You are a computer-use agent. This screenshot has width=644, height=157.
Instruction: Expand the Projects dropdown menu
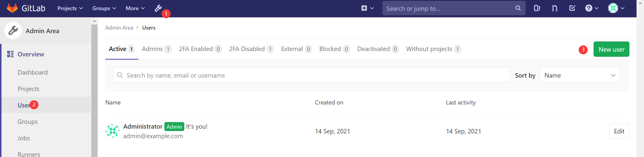[x=70, y=8]
